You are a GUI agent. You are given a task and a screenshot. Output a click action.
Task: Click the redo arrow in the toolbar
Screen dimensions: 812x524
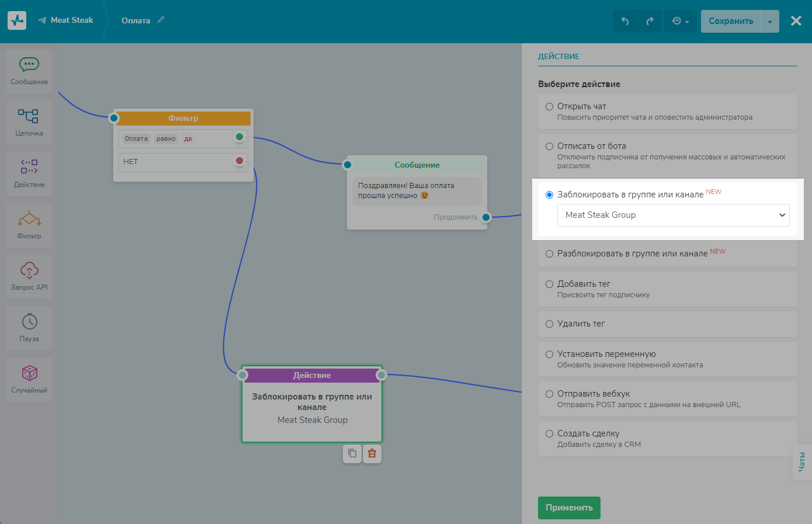tap(650, 21)
